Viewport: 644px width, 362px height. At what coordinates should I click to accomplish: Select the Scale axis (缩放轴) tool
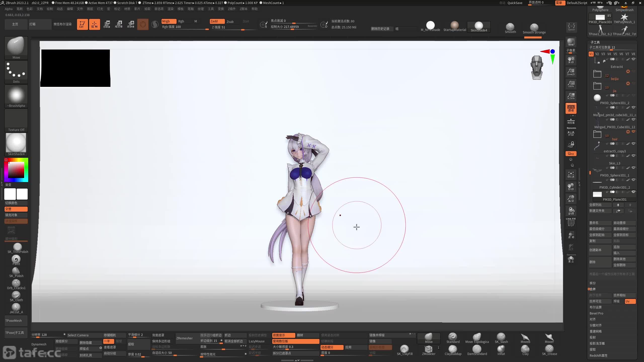coord(119,24)
